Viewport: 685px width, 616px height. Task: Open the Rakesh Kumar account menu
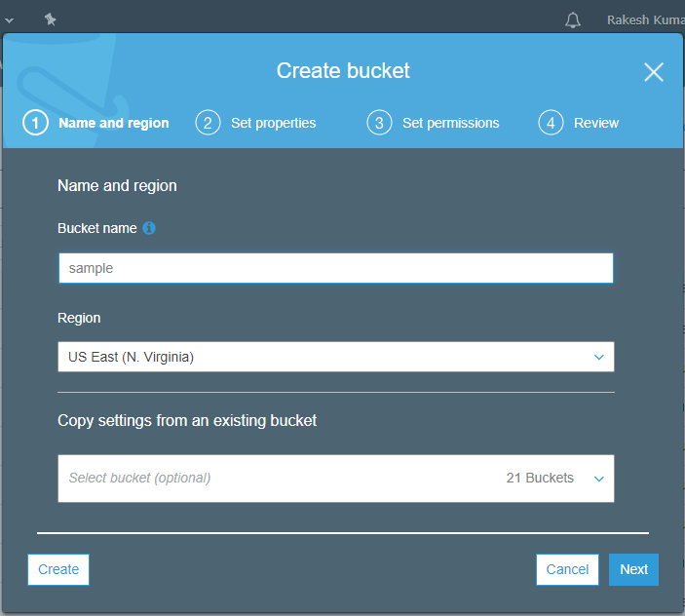pos(643,20)
